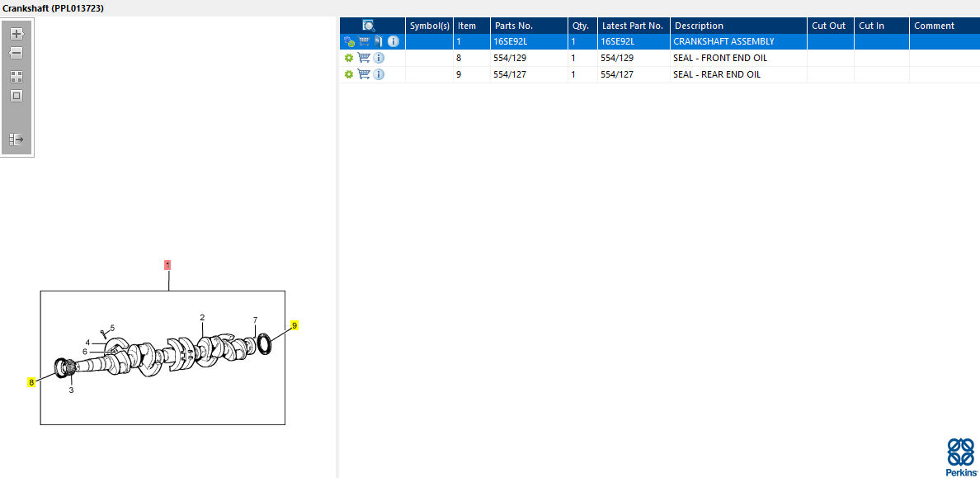Add crankshaft assembly 16SE92L to cart
980x478 pixels.
point(364,42)
